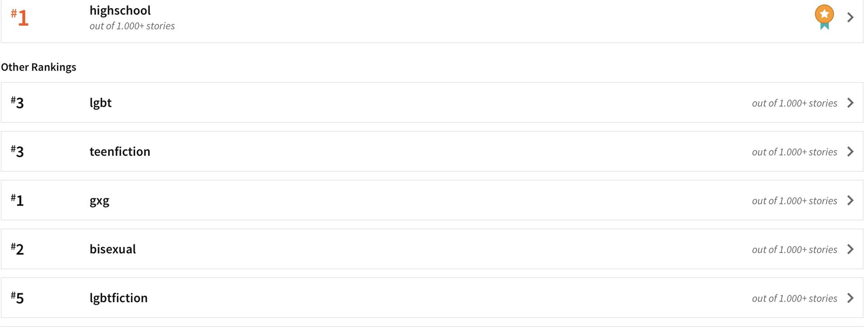Screen dimensions: 868x327
Task: Open the lgbtfiction tag label
Action: (x=118, y=298)
